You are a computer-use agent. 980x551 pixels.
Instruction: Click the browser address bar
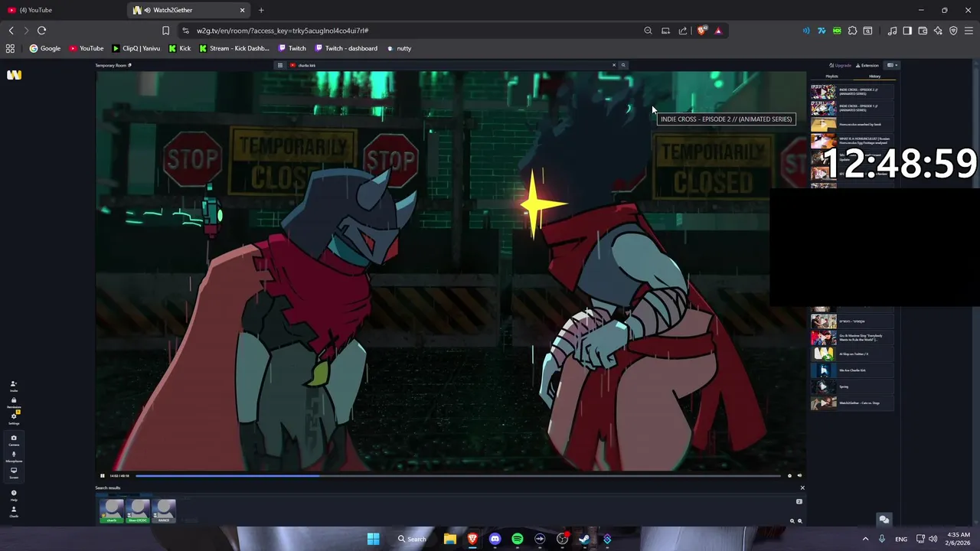(413, 31)
